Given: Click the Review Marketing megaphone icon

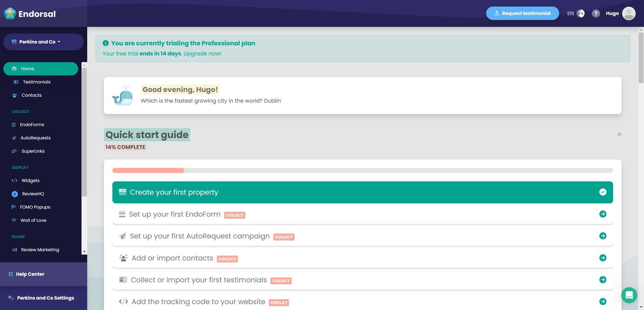Looking at the screenshot, I should click(14, 250).
